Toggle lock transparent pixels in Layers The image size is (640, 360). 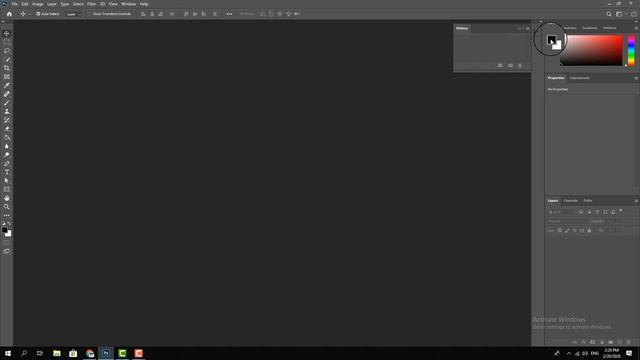pos(560,231)
